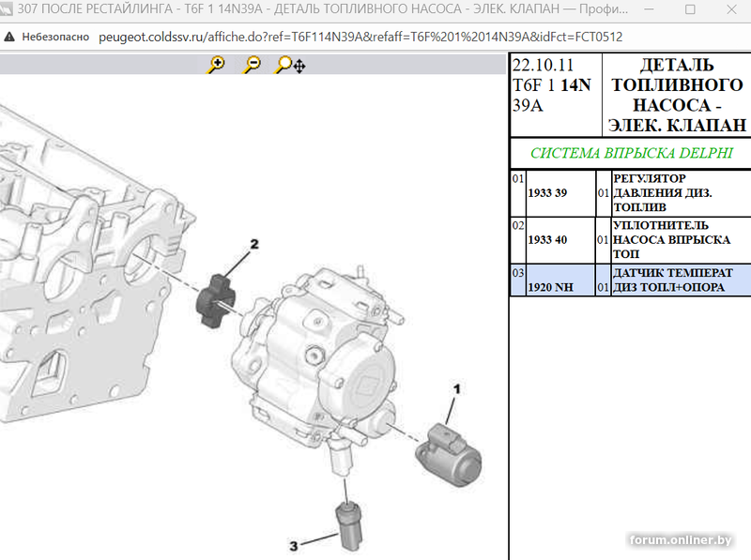751x560 pixels.
Task: Click 'УПЛОТНИТЕЛЬ НАСОСА ВПРЫСКА ТОП' description
Action: tap(671, 240)
